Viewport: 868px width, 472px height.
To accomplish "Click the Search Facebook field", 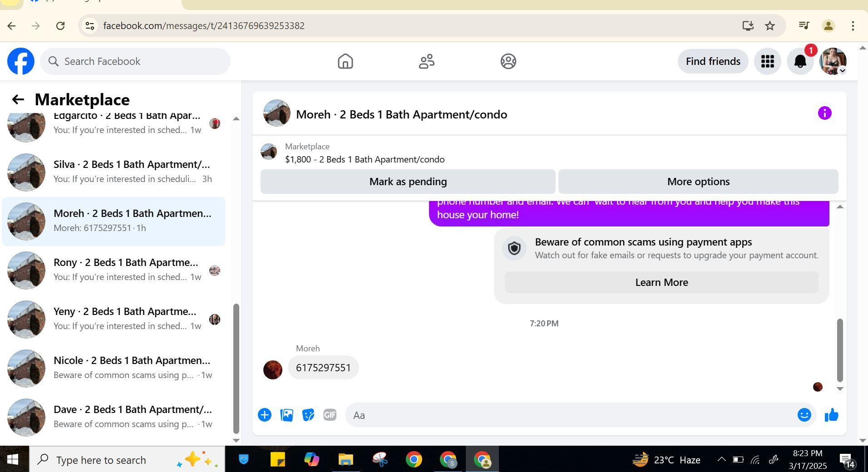I will tap(135, 61).
